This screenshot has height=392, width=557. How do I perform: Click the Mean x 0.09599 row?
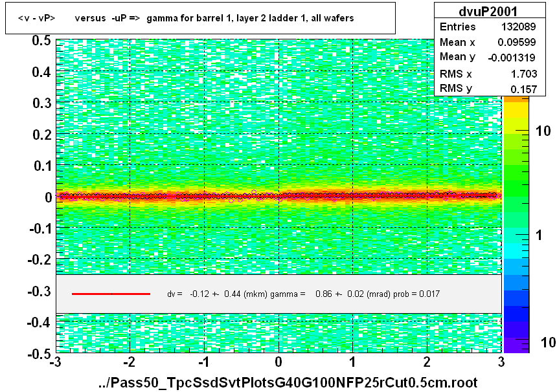488,42
